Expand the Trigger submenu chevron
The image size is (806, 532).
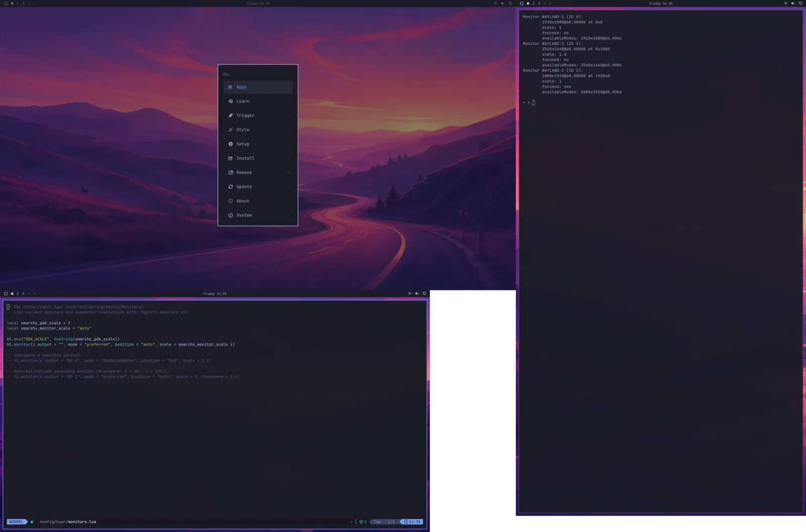(x=288, y=115)
